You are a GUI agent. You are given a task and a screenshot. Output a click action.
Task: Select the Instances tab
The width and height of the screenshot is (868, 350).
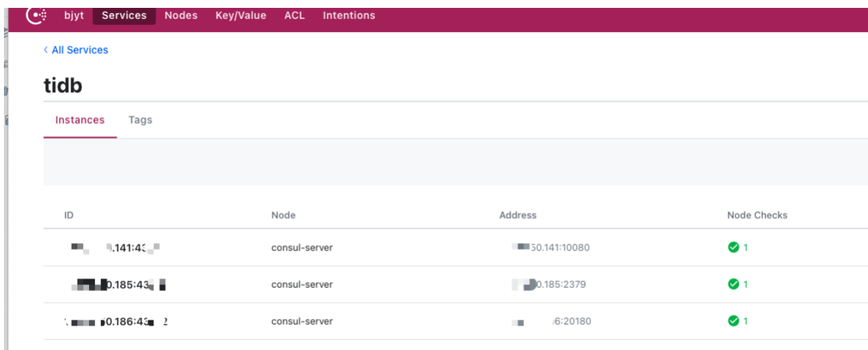coord(80,120)
